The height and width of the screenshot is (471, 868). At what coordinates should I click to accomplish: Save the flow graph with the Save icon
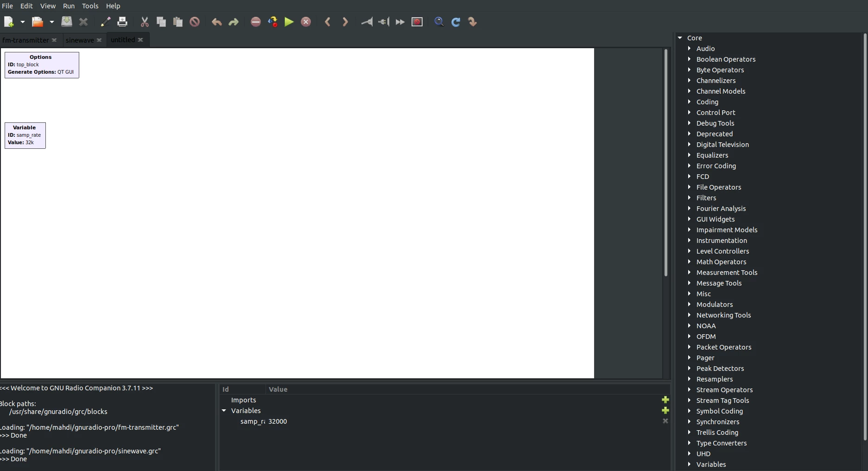(67, 22)
